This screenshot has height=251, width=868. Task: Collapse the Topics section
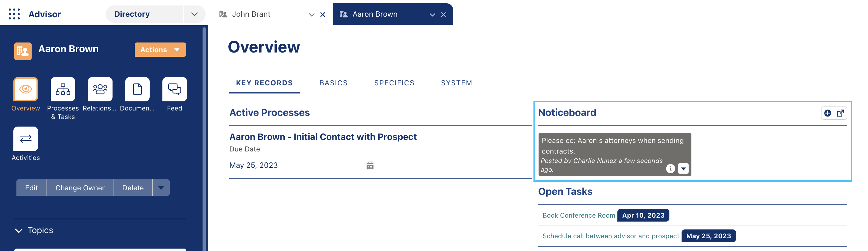coord(19,230)
